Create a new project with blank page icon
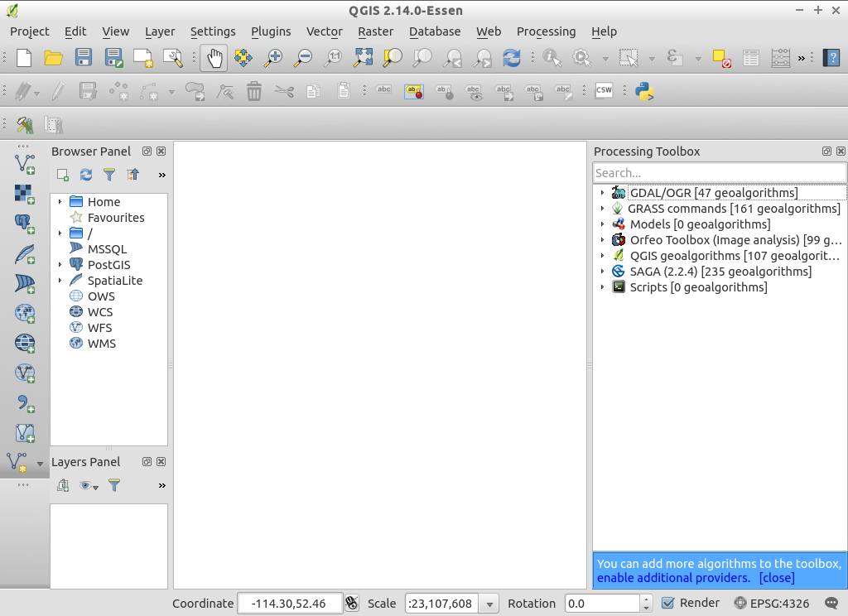848x616 pixels. pyautogui.click(x=24, y=58)
